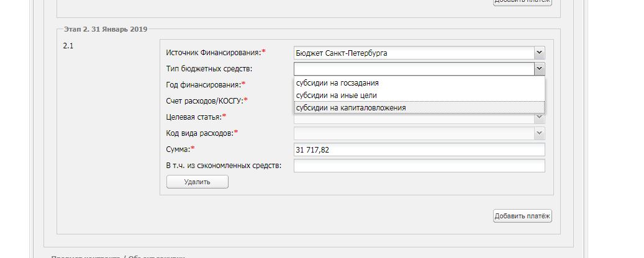Click the Удалить button
Screen dimensions: 644x258
click(197, 182)
